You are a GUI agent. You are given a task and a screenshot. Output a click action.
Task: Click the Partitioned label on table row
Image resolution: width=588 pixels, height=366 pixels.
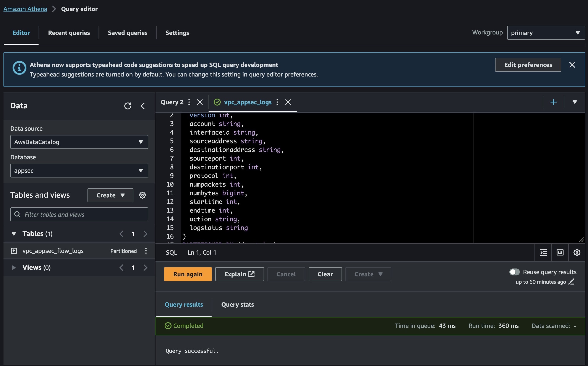click(123, 251)
